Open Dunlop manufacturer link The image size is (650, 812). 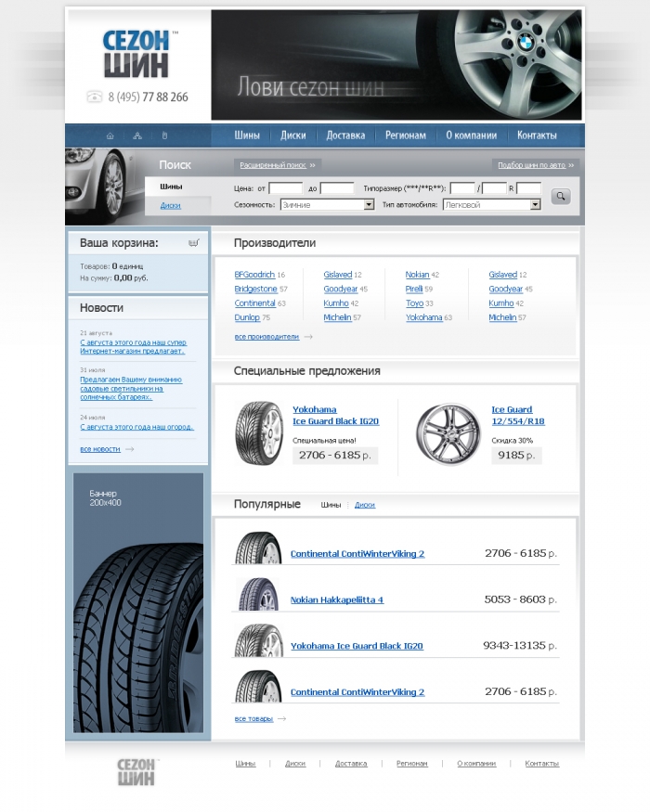[x=247, y=317]
